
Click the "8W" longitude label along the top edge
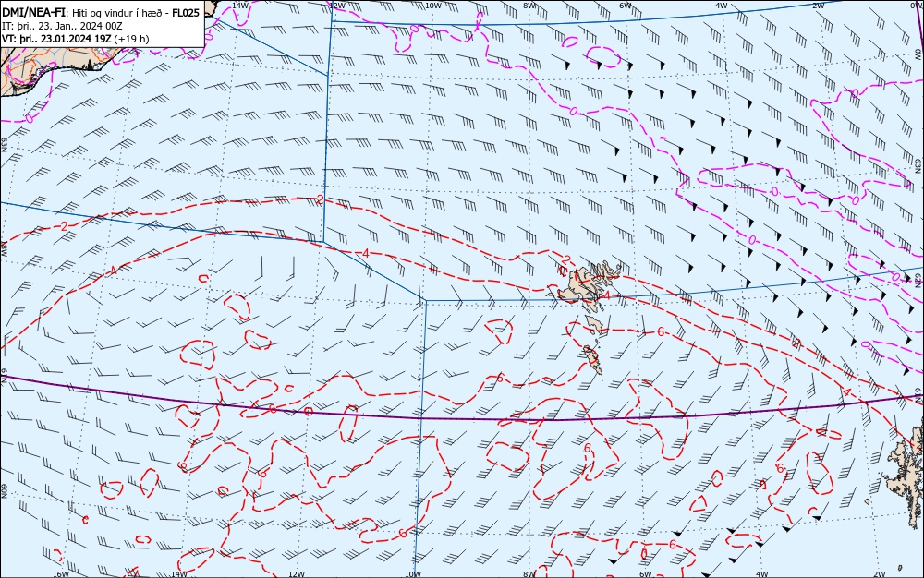[529, 6]
